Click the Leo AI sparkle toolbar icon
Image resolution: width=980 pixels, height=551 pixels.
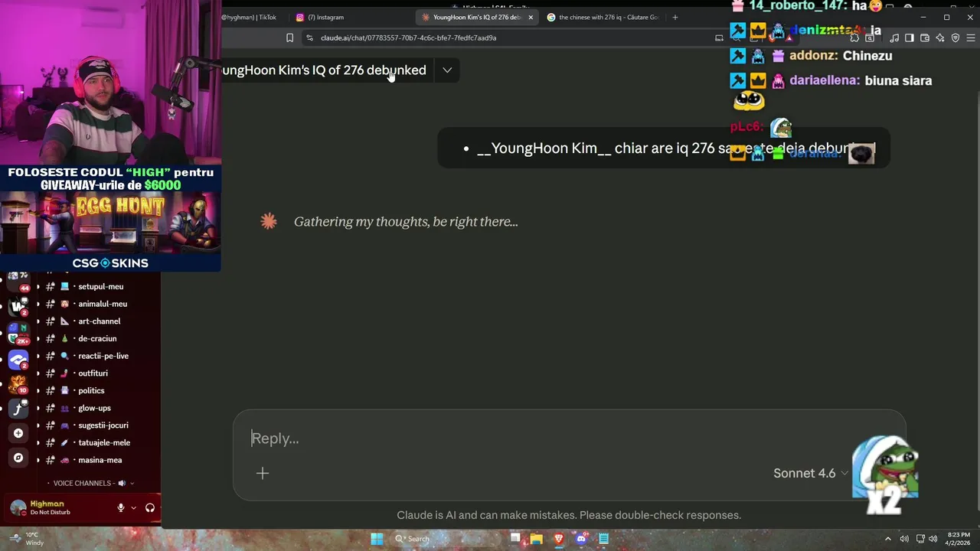click(x=940, y=37)
